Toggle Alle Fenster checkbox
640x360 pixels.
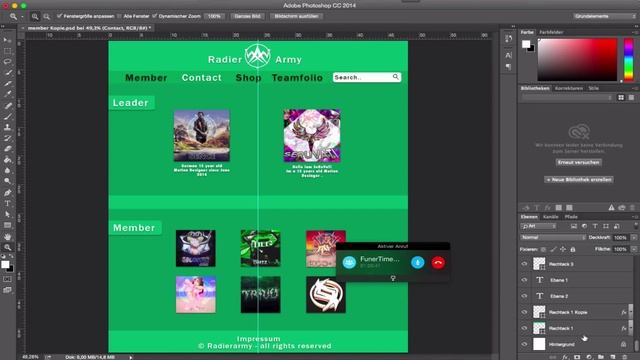(x=119, y=16)
